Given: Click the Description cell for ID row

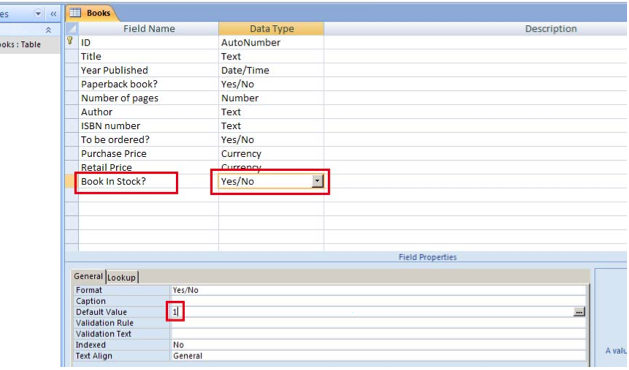Looking at the screenshot, I should click(476, 43).
